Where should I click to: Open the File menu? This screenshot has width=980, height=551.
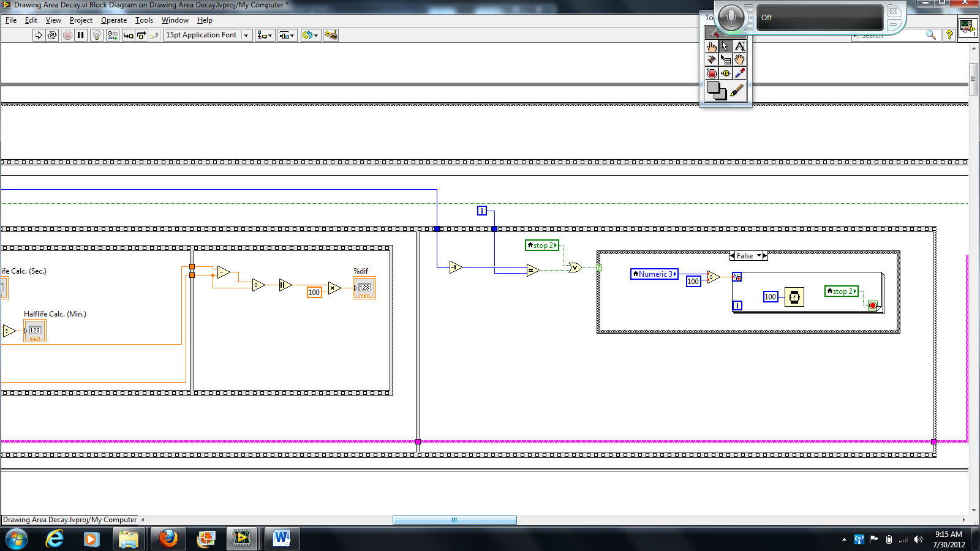click(11, 20)
